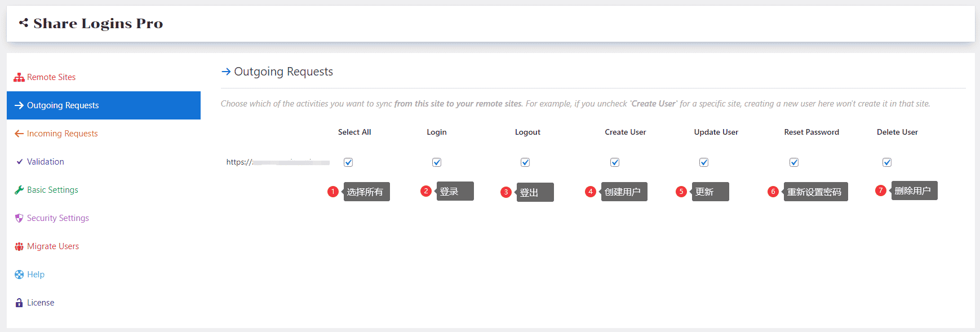This screenshot has width=980, height=332.
Task: Click the Delete User column header
Action: click(x=897, y=132)
